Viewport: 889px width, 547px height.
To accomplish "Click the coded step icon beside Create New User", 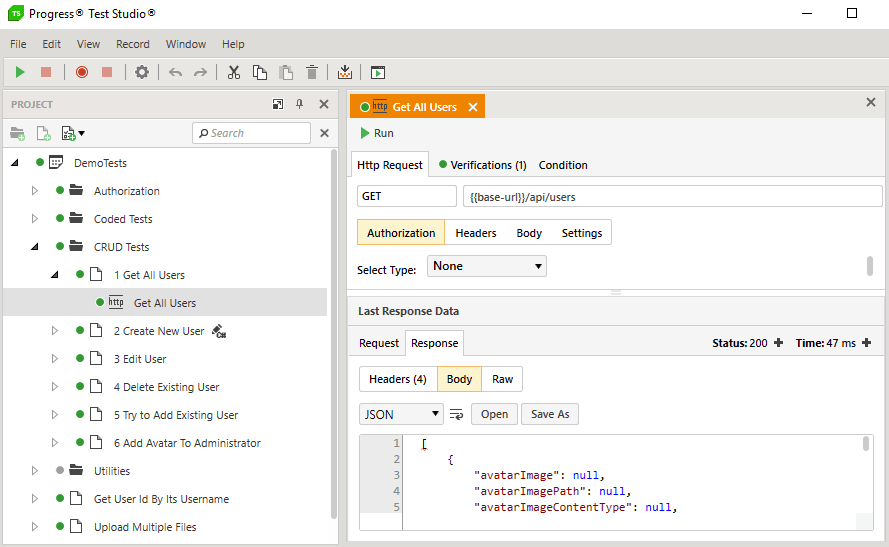I will pyautogui.click(x=219, y=331).
